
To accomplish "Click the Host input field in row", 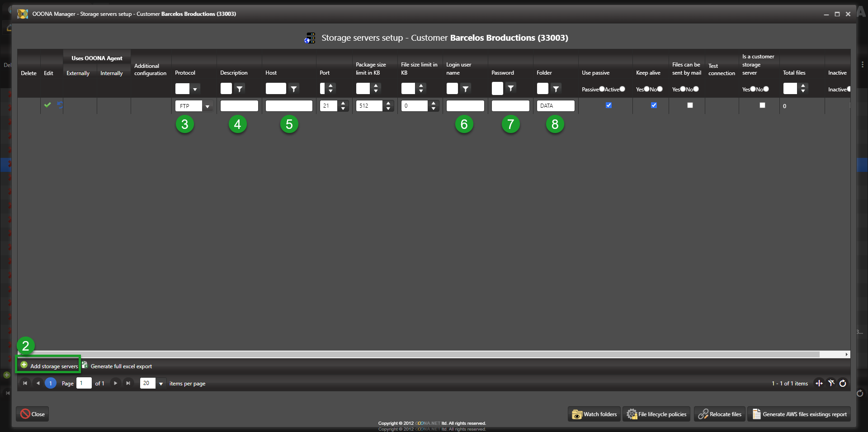I will 289,106.
